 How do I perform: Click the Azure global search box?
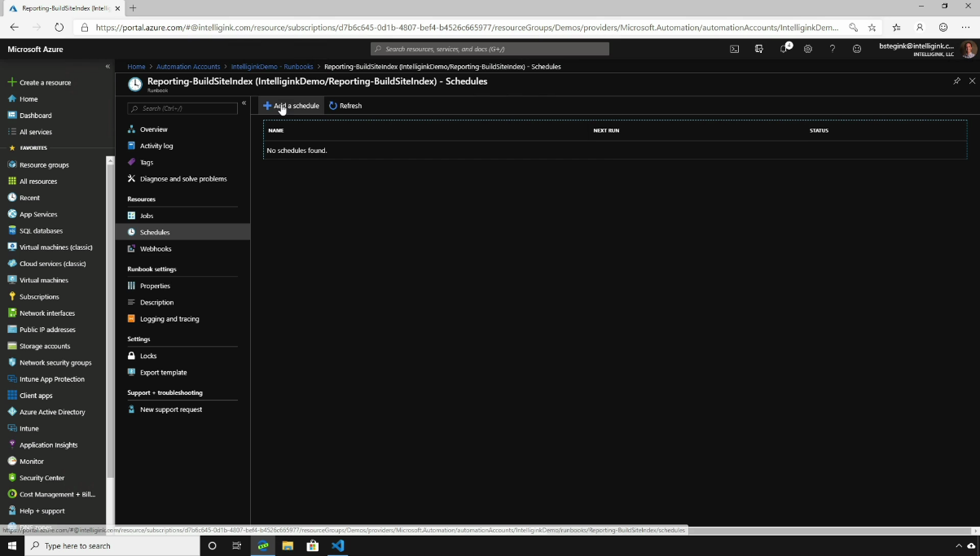tap(490, 49)
